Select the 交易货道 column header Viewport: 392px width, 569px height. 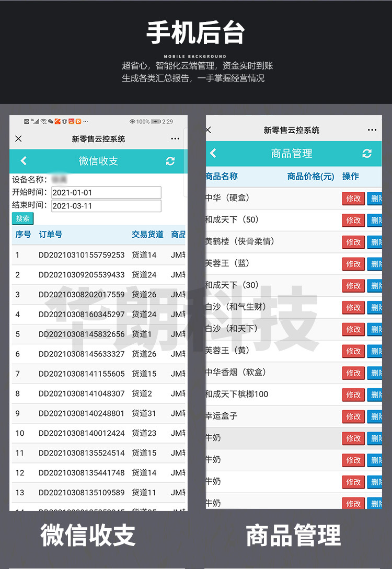(x=147, y=235)
